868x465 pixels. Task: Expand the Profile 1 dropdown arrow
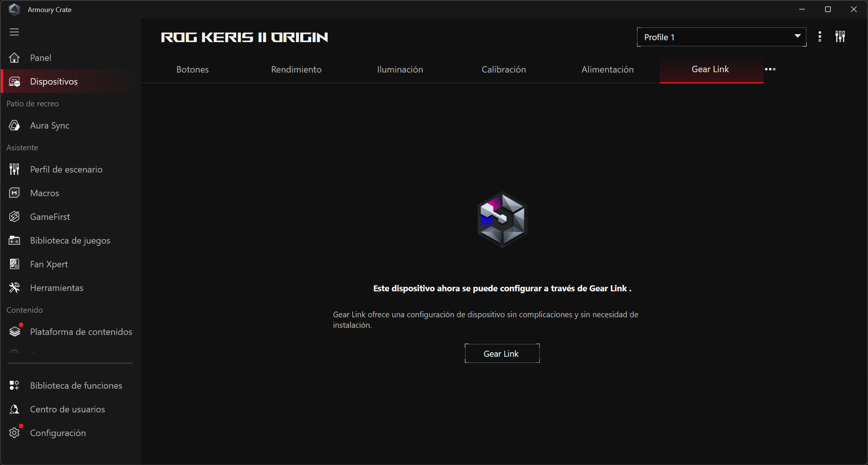click(x=797, y=36)
